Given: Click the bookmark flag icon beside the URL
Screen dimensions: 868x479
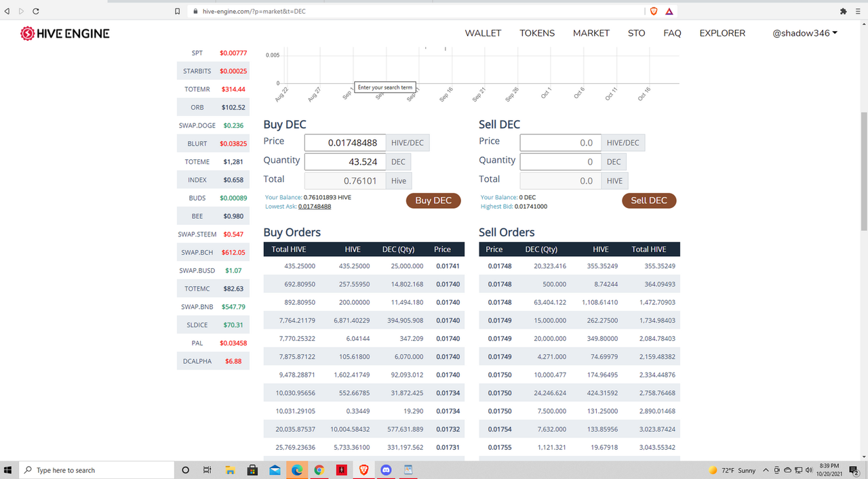Looking at the screenshot, I should pos(177,11).
